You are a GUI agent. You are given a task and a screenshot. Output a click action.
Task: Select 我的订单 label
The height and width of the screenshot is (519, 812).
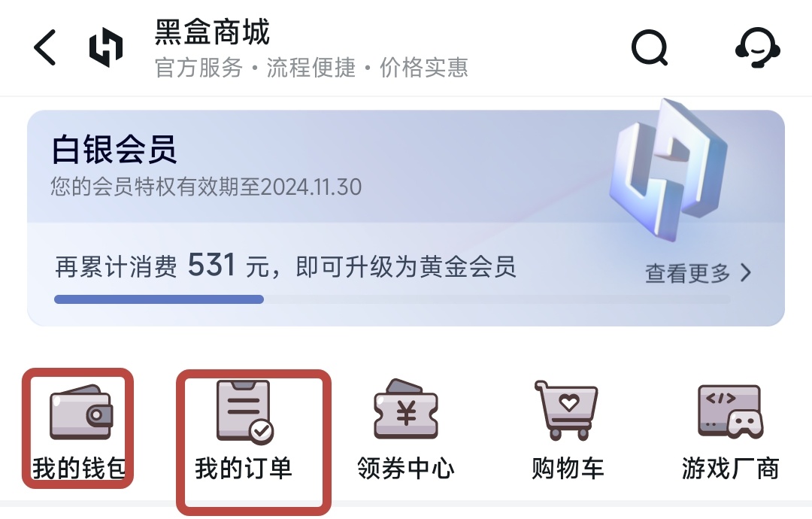point(244,469)
